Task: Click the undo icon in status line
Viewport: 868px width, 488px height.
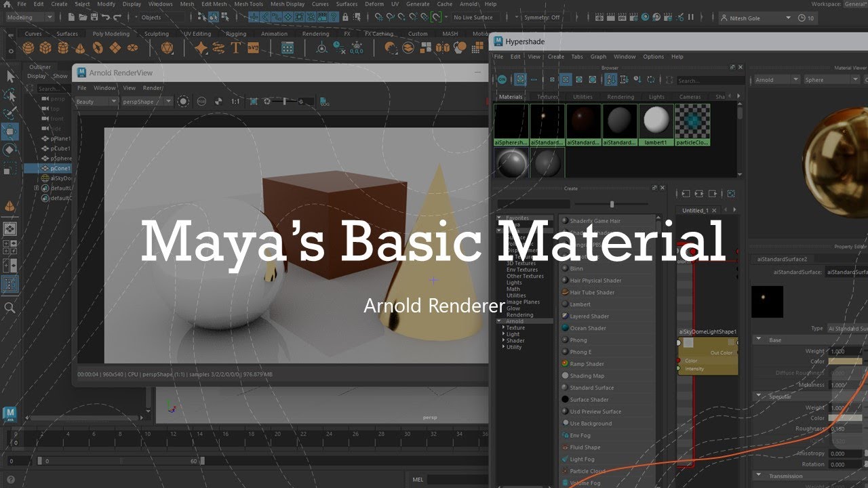Action: 106,17
